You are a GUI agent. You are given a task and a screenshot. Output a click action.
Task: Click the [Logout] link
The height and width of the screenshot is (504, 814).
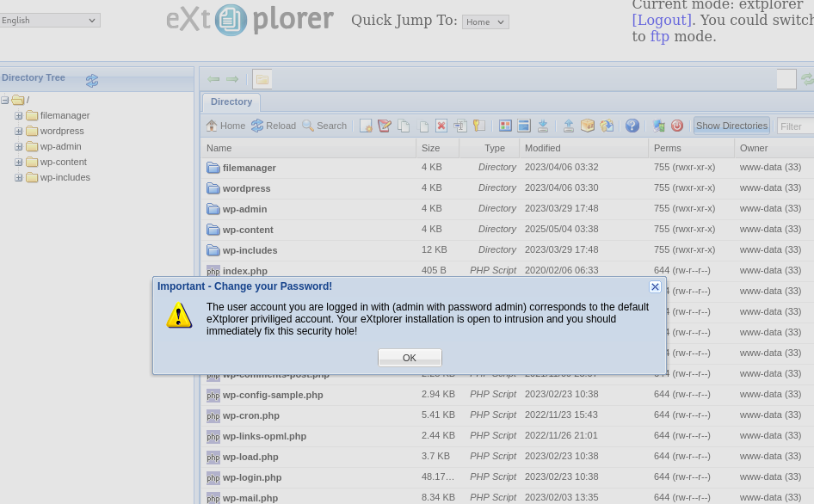662,20
